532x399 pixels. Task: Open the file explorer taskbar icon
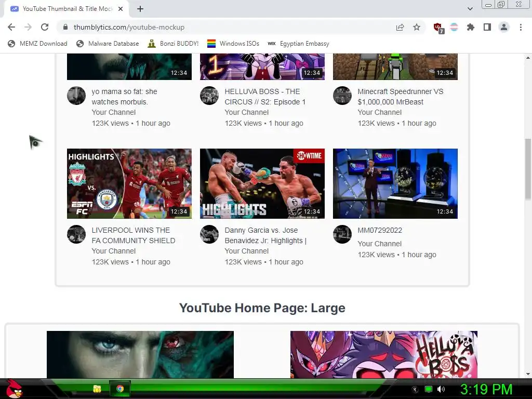(97, 389)
